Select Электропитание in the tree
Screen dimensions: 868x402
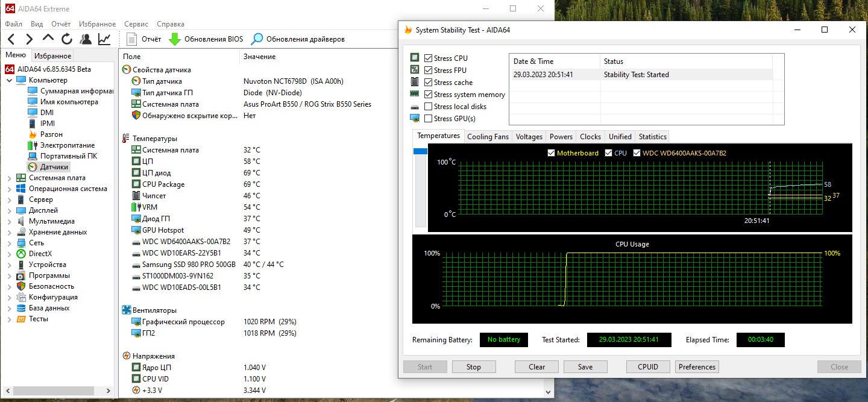tap(61, 145)
